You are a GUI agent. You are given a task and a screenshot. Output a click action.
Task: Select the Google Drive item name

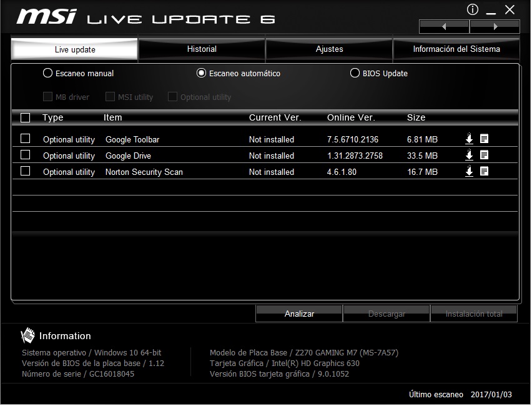coord(128,156)
